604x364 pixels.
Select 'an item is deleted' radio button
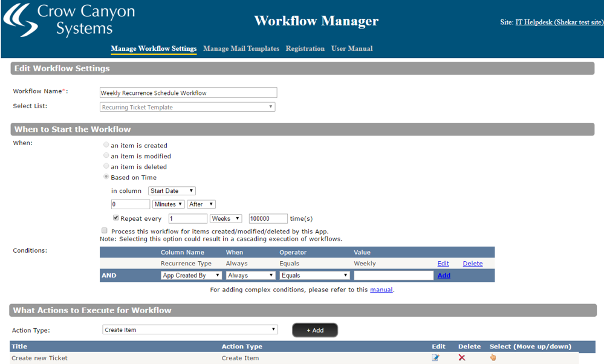tap(106, 166)
